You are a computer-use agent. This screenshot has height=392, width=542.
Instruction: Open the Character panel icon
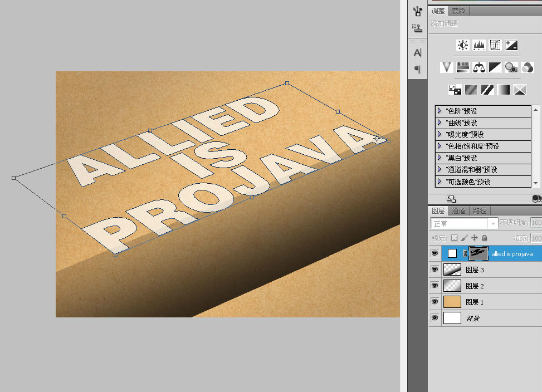tap(418, 52)
